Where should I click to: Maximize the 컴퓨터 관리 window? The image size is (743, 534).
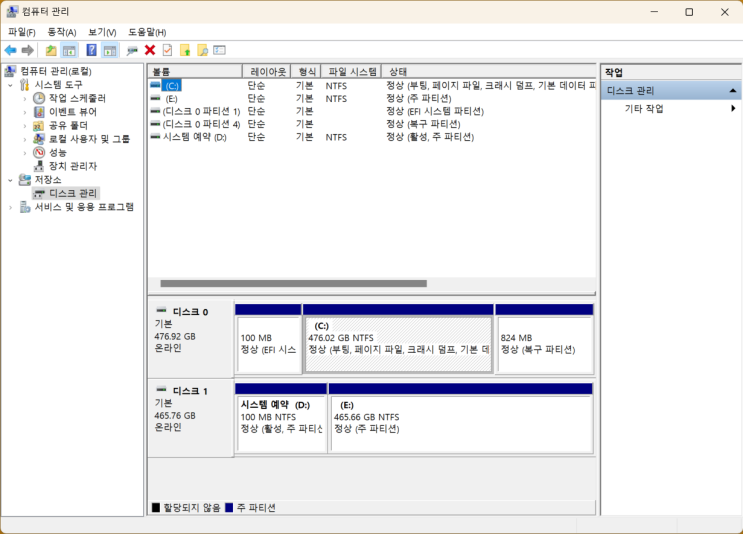click(x=689, y=12)
